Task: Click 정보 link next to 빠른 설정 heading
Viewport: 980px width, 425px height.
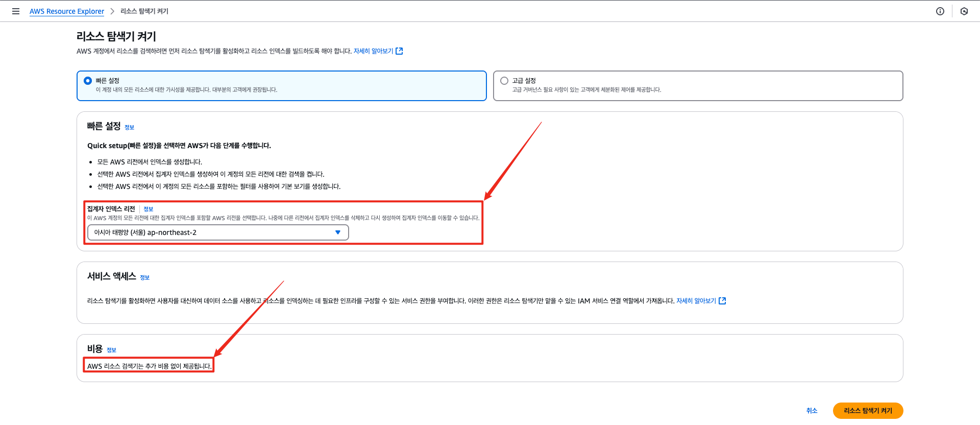Action: point(129,127)
